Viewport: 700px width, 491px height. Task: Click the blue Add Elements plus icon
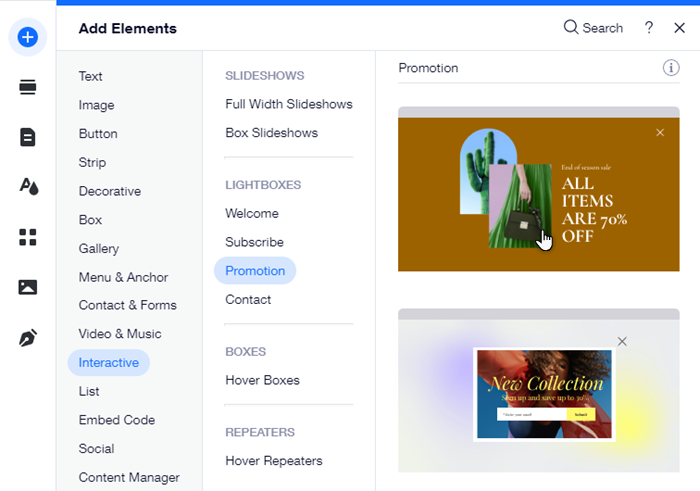pyautogui.click(x=27, y=37)
